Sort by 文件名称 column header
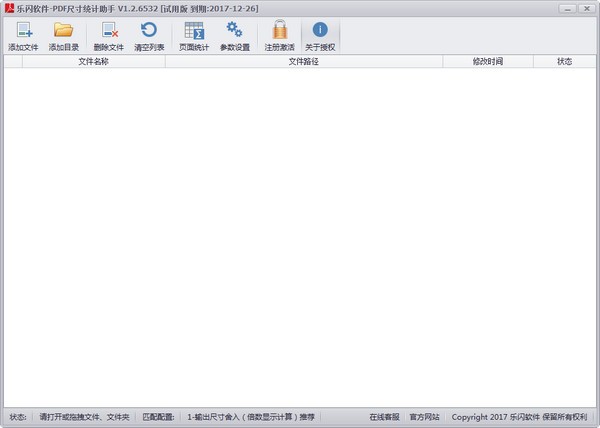Image resolution: width=600 pixels, height=428 pixels. coord(93,61)
